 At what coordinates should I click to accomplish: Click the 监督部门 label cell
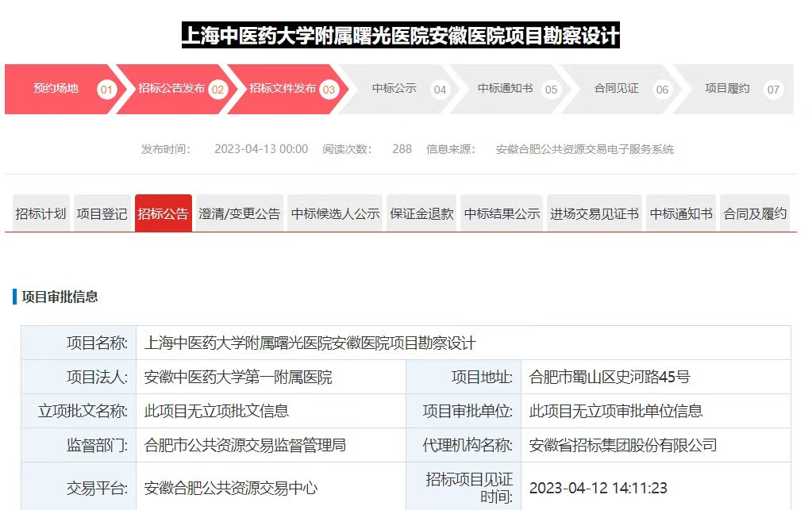[x=79, y=445]
